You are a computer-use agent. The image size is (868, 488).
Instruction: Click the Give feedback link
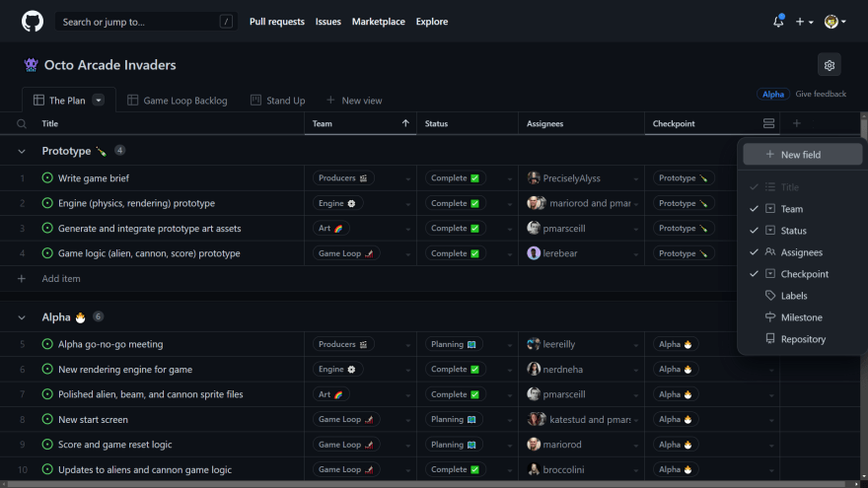coord(821,94)
